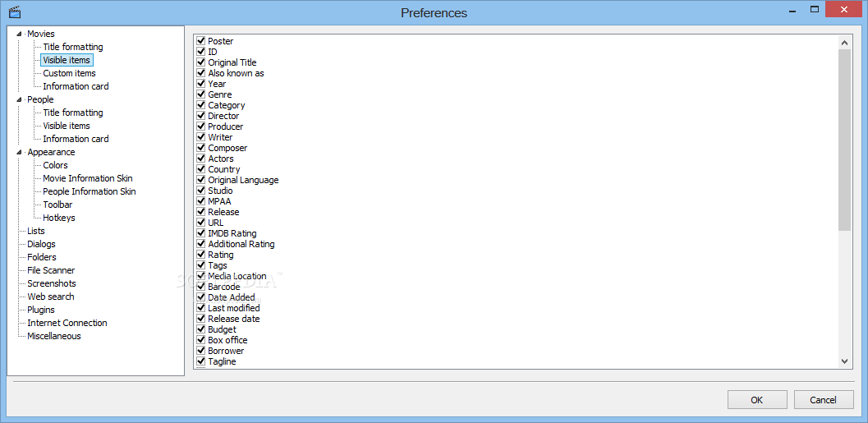Viewport: 868px width, 423px height.
Task: Uncheck the IMDB Rating checkbox
Action: pyautogui.click(x=201, y=233)
